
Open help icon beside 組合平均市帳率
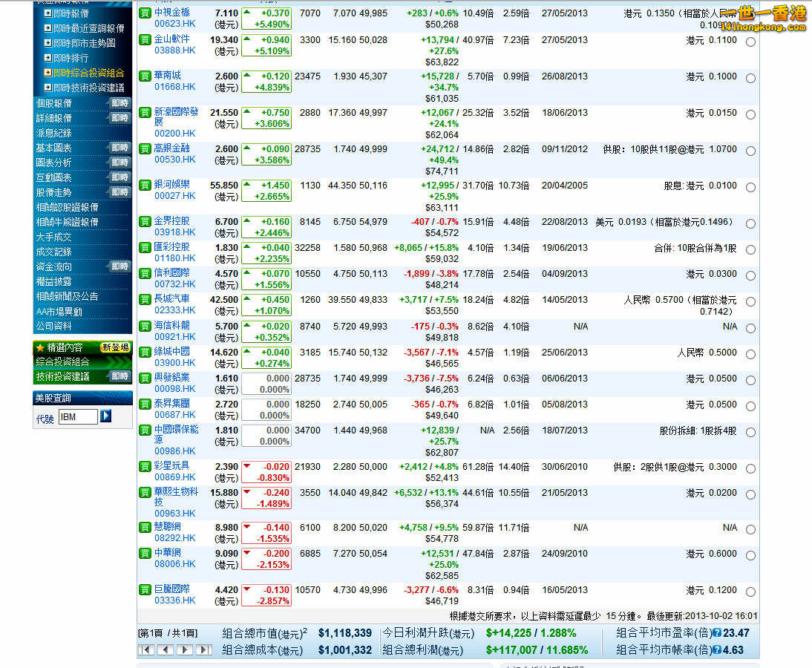click(717, 650)
